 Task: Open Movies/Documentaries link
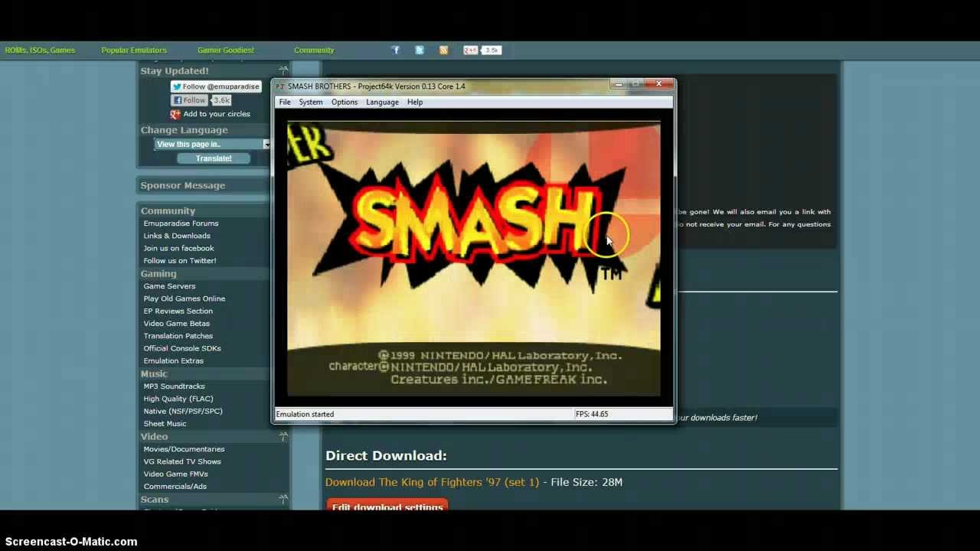(184, 449)
